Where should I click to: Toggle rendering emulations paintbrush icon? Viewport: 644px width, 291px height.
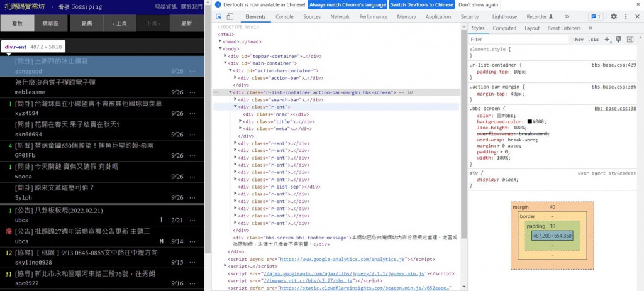[x=619, y=40]
